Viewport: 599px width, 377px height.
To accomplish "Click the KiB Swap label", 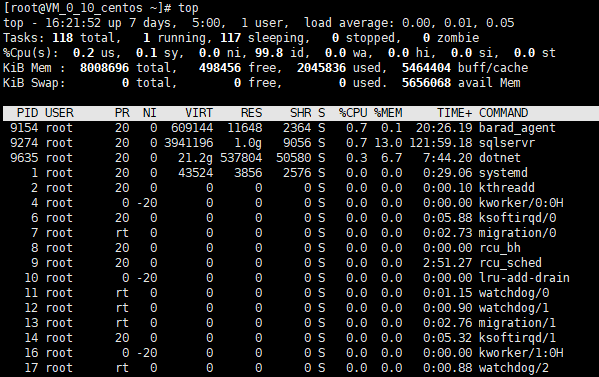I will [34, 83].
